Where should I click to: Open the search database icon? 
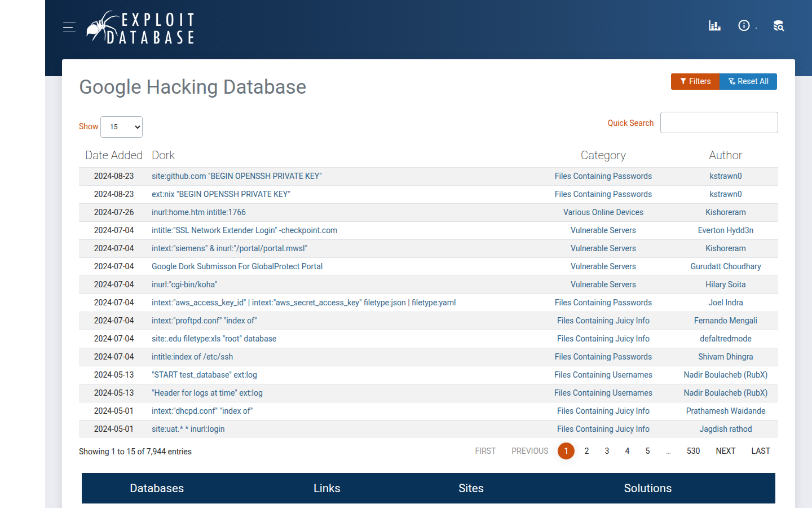coord(779,25)
